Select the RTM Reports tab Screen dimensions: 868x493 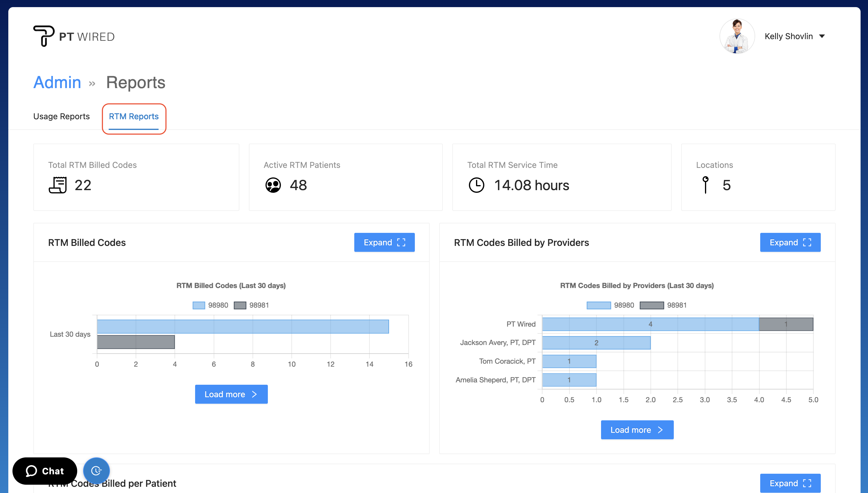134,117
